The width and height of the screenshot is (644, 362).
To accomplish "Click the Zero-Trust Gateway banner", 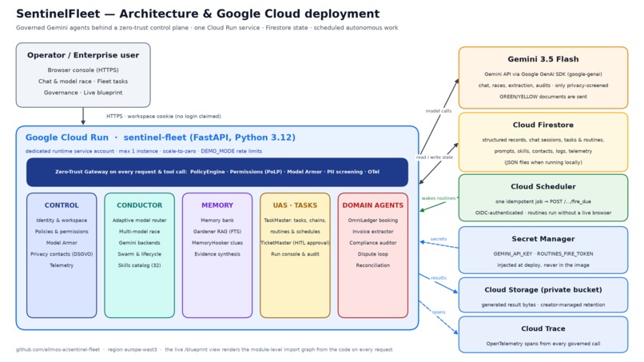I will [217, 172].
